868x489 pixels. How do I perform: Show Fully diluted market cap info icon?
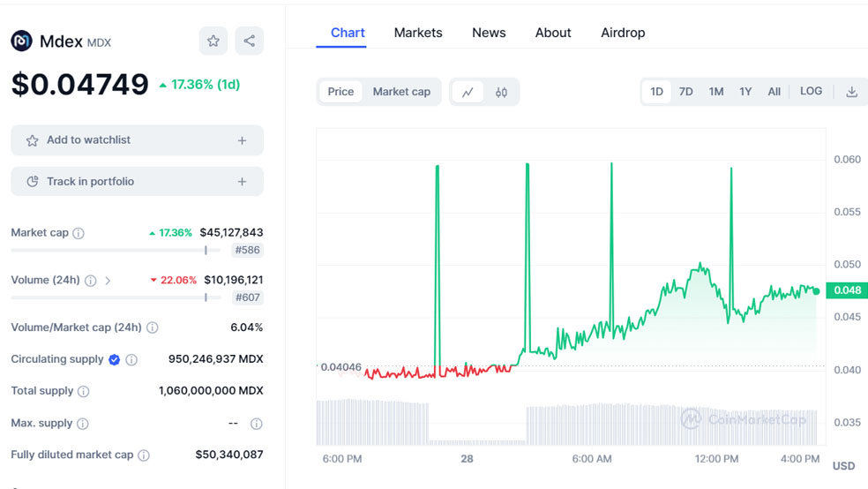(x=144, y=455)
